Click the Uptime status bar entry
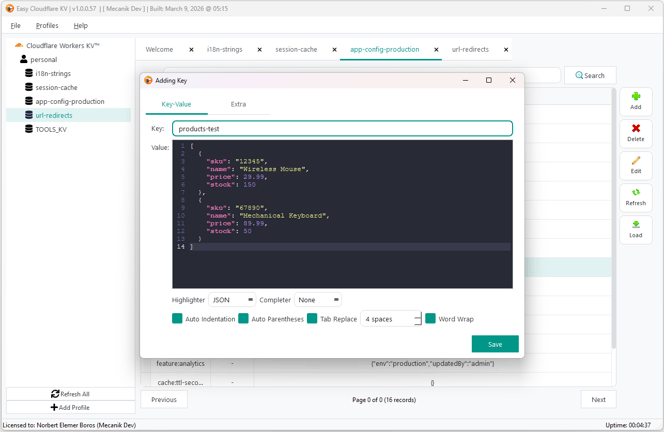Image resolution: width=664 pixels, height=432 pixels. [628, 425]
